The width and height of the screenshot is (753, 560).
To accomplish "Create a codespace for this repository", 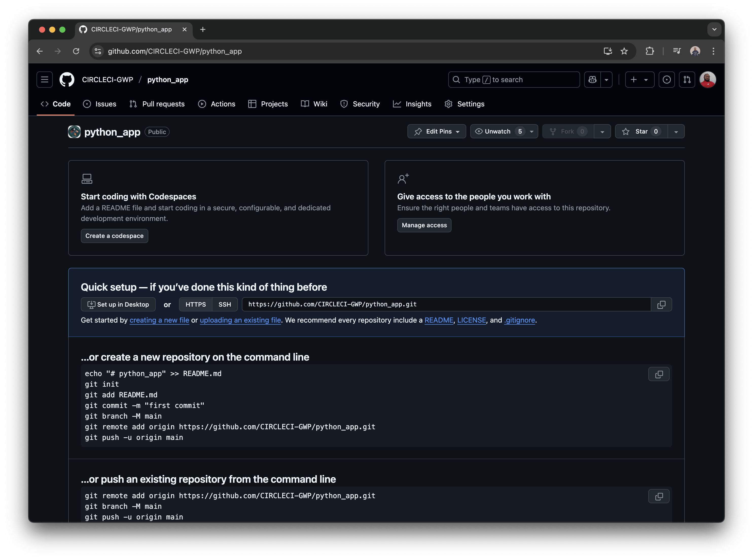I will coord(114,236).
